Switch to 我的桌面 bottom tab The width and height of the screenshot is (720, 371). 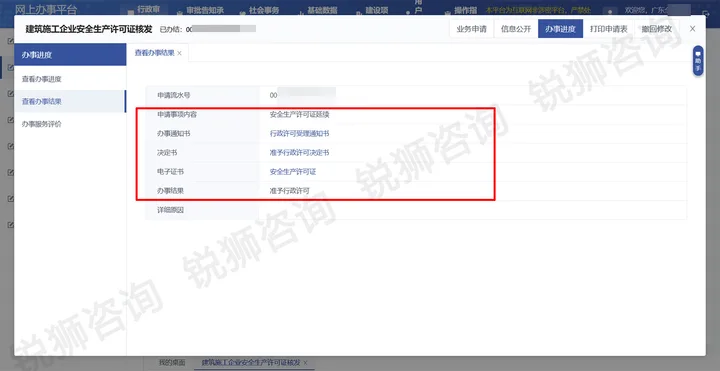172,363
